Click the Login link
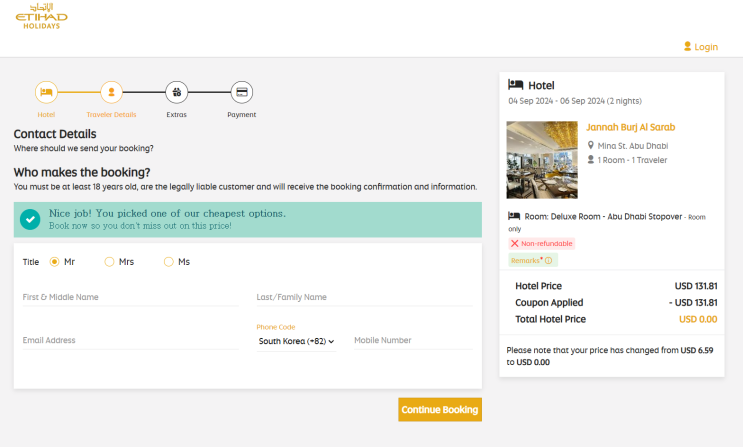The width and height of the screenshot is (743, 447). 706,47
